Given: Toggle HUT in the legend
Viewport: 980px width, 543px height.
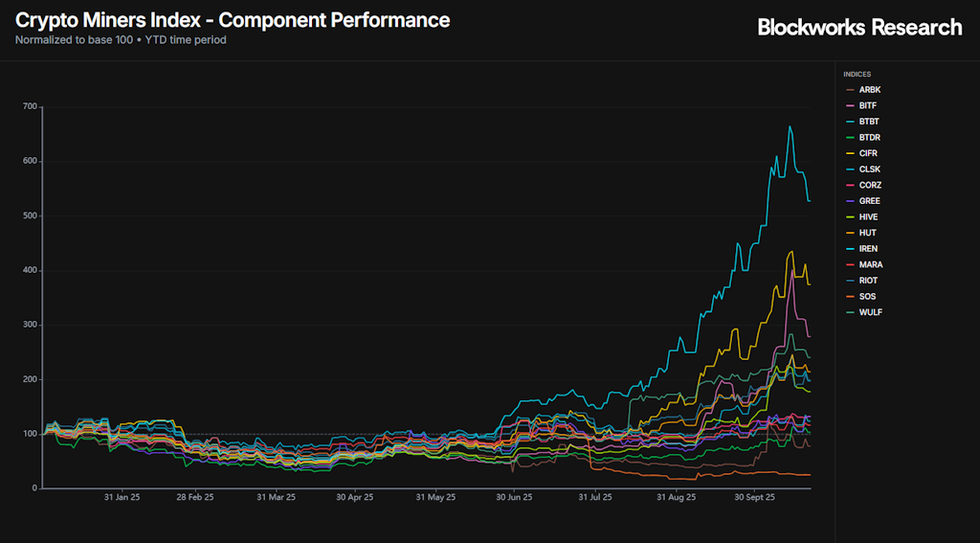Looking at the screenshot, I should click(x=867, y=233).
